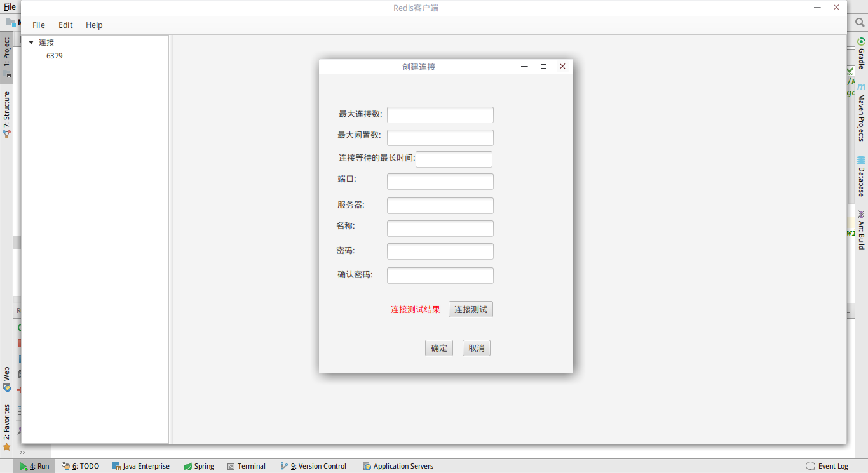Open the IDE Project tool window

(6, 57)
